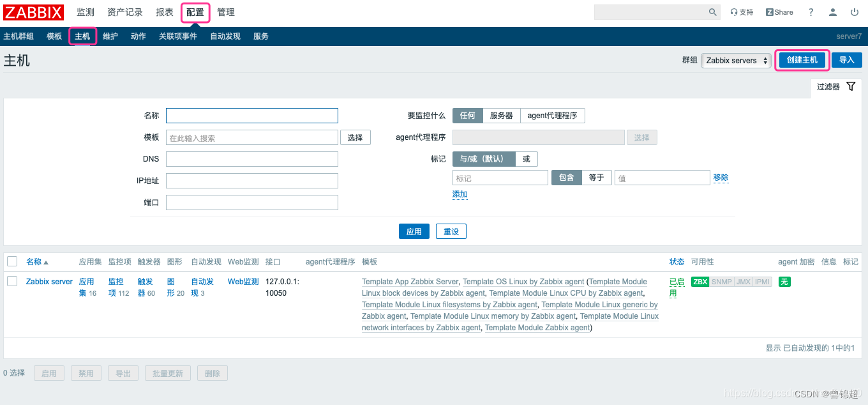Open the 资产记录 menu
The width and height of the screenshot is (868, 405).
[125, 12]
